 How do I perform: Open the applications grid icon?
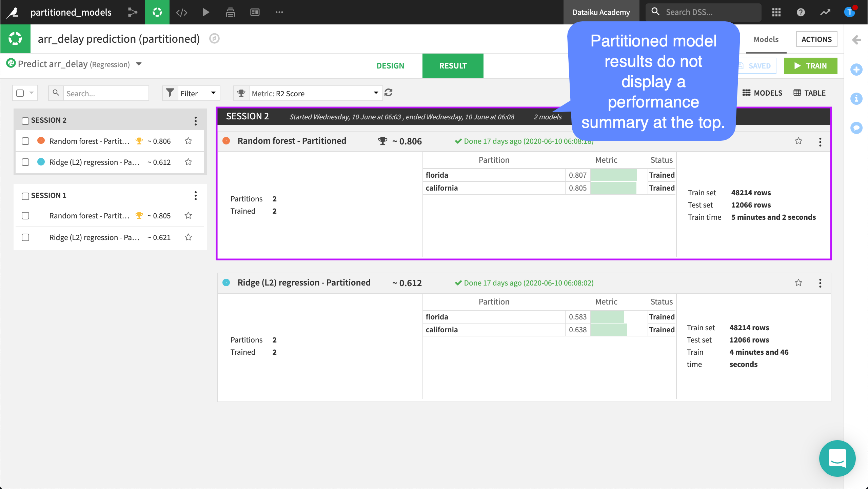[776, 12]
